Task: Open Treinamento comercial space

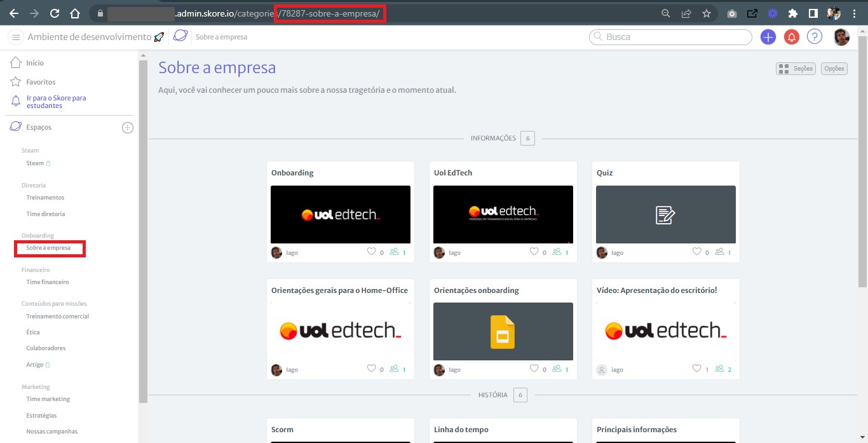Action: [x=58, y=317]
